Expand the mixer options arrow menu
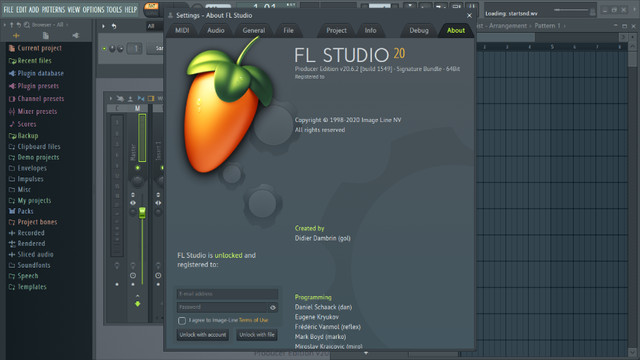The height and width of the screenshot is (360, 640). click(x=111, y=98)
